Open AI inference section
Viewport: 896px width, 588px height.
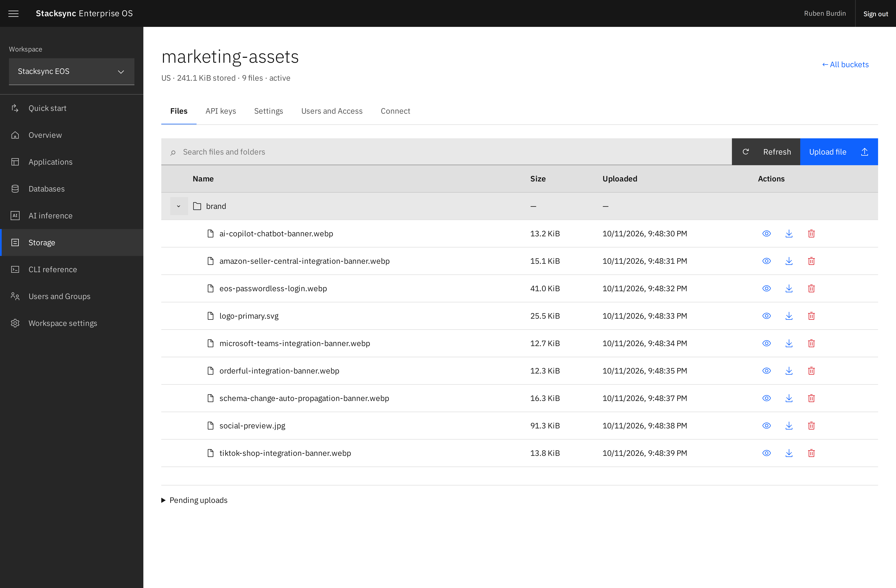(x=72, y=216)
